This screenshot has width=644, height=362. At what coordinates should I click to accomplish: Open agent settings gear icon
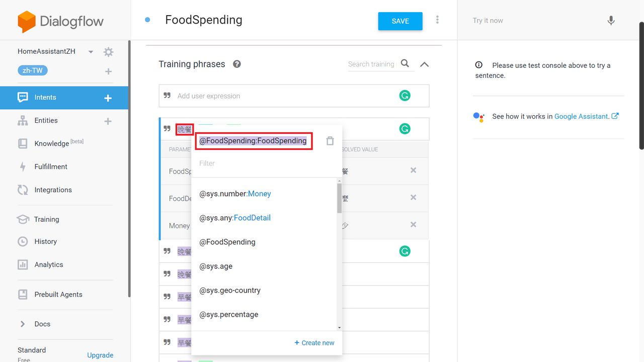[108, 52]
